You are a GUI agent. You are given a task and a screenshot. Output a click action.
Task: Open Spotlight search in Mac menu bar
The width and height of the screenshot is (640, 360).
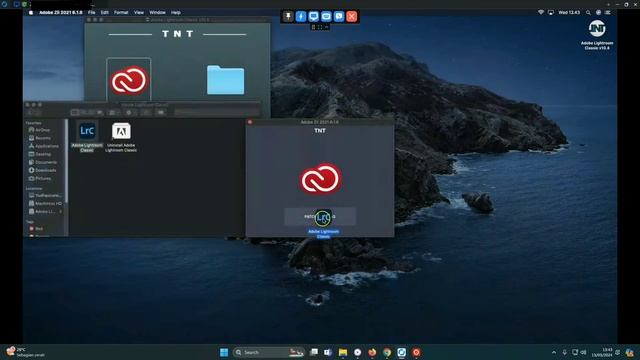coord(588,13)
